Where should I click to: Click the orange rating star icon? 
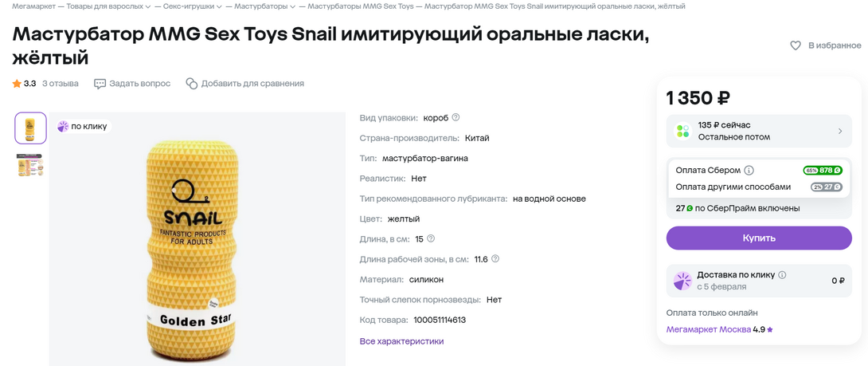pyautogui.click(x=17, y=84)
